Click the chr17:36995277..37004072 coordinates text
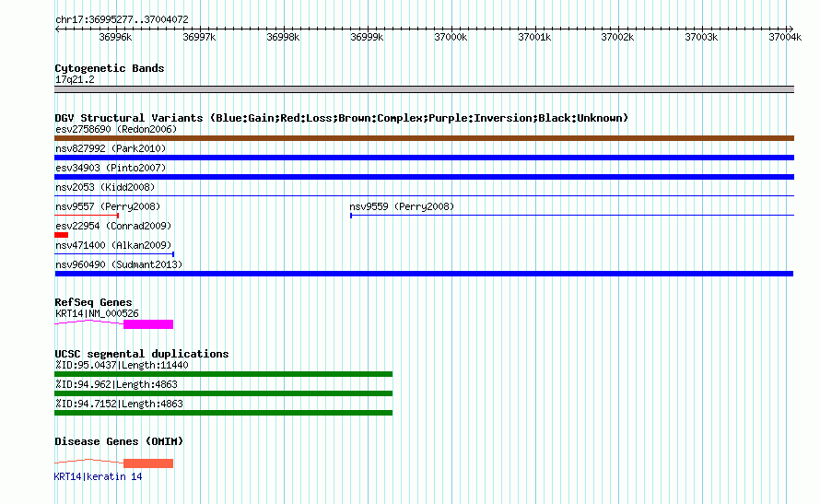Screen dimensions: 820x504 tap(122, 19)
